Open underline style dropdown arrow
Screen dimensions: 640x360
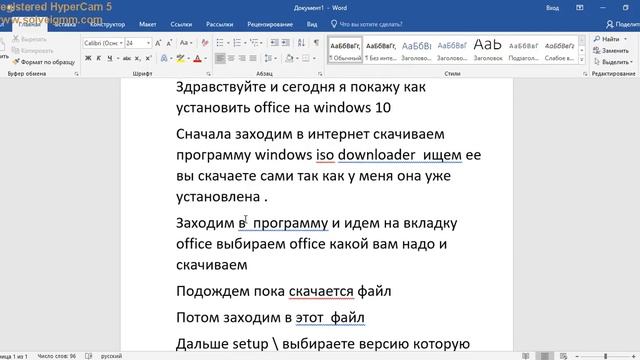click(x=118, y=58)
